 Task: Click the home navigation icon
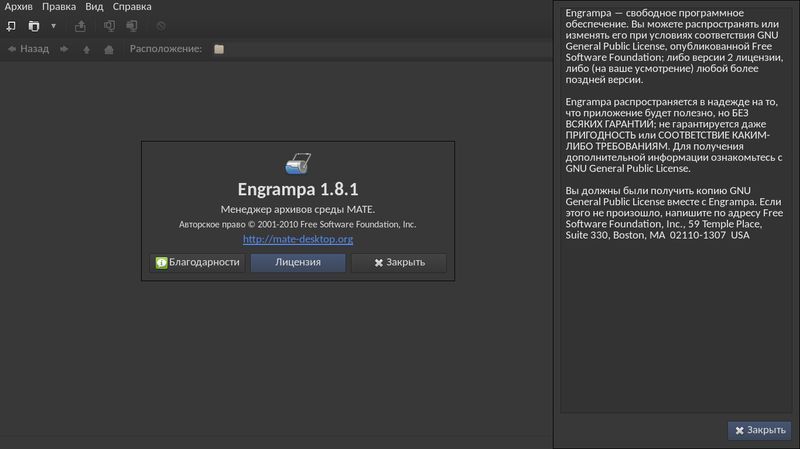coord(109,49)
